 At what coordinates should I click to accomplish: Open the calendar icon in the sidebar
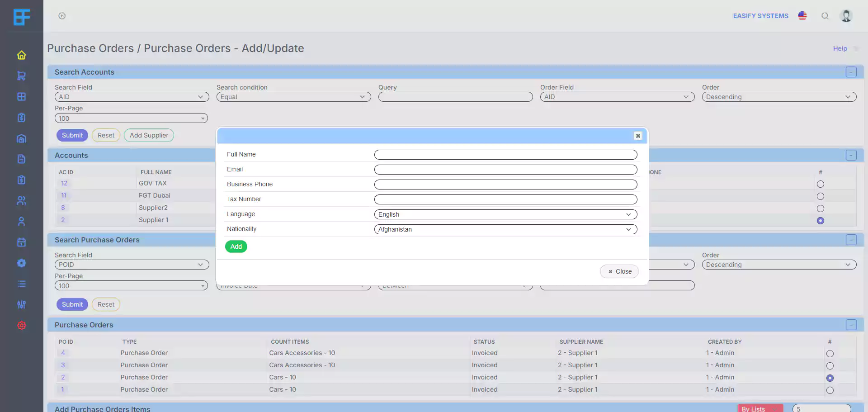21,242
